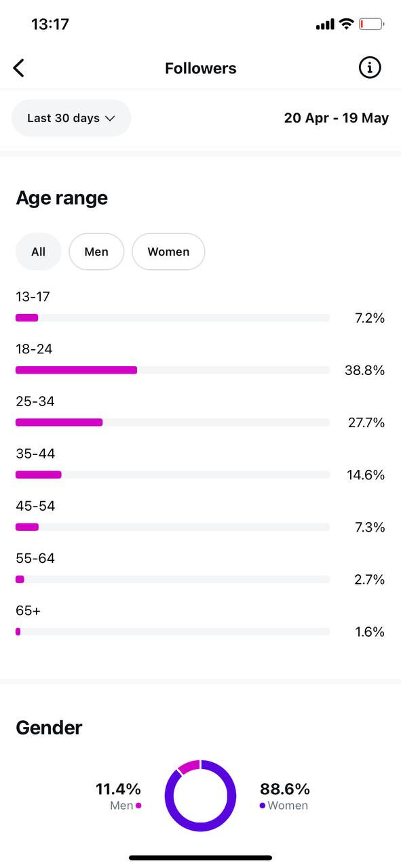Tap the cellular signal bars icon

pyautogui.click(x=325, y=24)
